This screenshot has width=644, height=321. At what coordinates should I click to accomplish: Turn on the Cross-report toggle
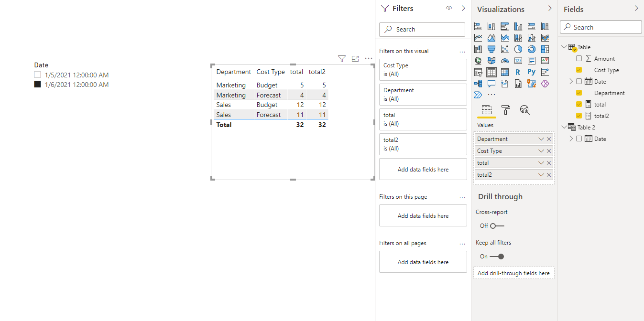(497, 225)
